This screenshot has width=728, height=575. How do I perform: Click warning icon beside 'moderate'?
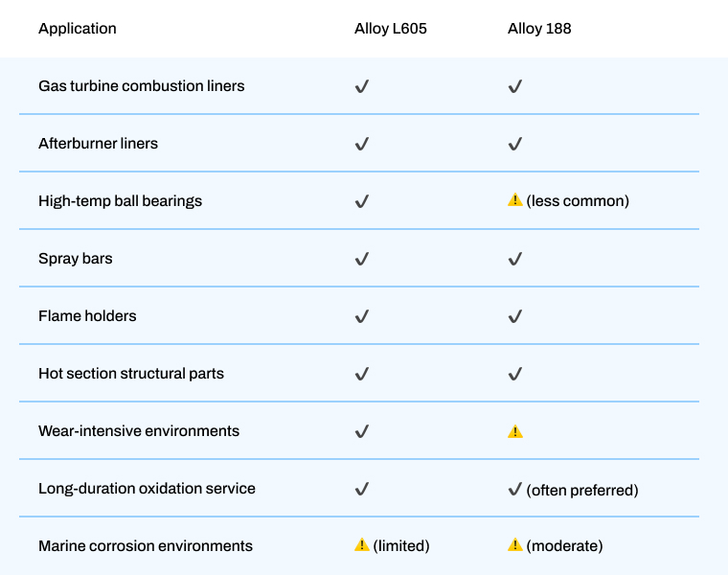(x=515, y=545)
